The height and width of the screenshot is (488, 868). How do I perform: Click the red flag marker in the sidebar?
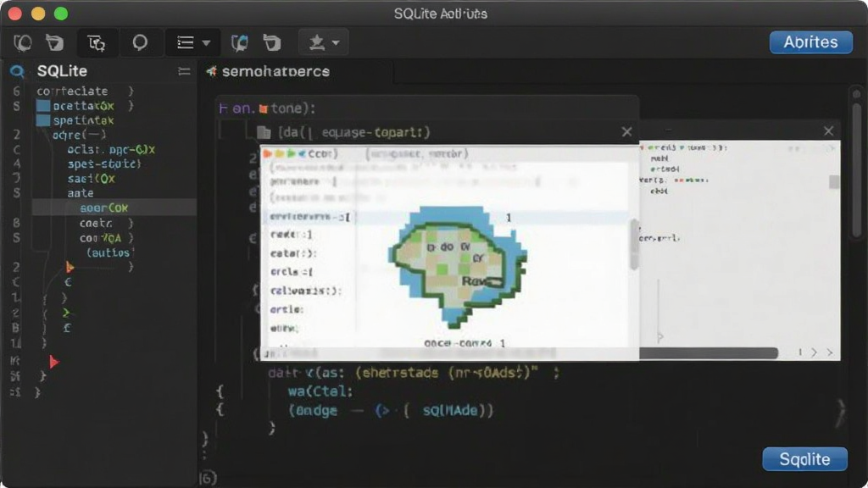pyautogui.click(x=53, y=362)
